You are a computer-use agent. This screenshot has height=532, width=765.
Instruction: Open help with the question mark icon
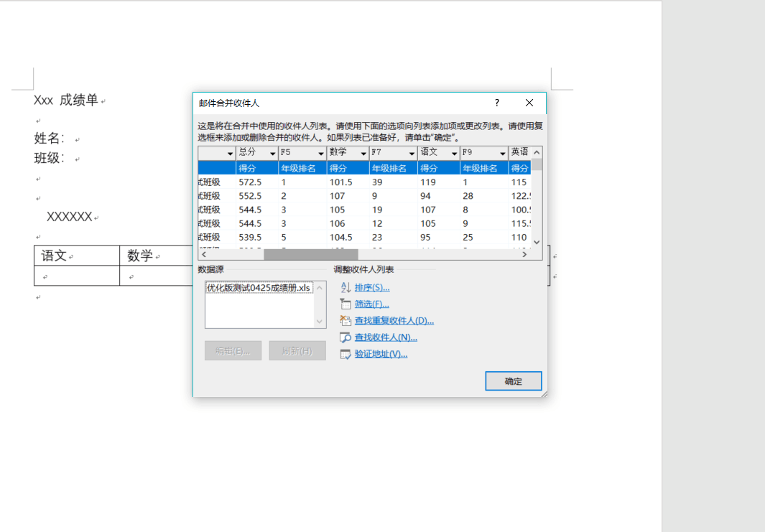pyautogui.click(x=496, y=103)
